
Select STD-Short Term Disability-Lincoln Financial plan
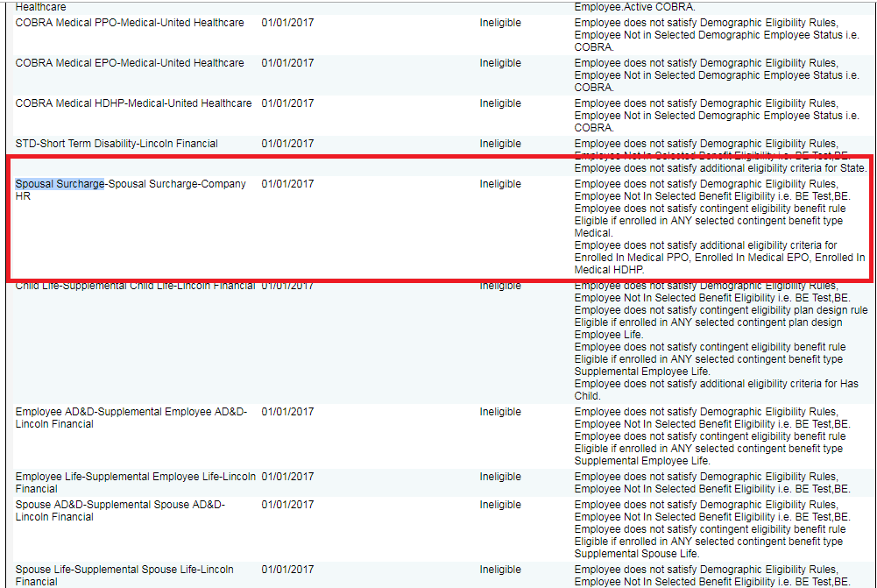point(117,144)
